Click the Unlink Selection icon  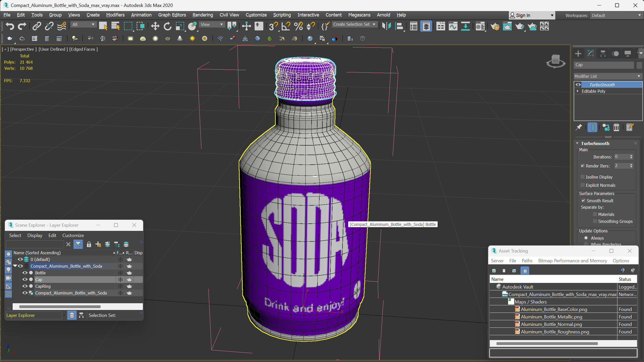(x=49, y=26)
